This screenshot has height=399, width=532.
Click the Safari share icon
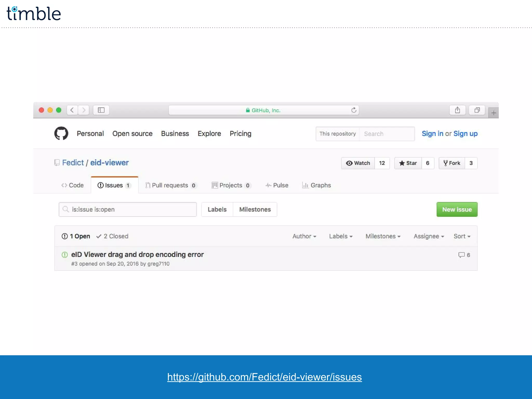(x=457, y=110)
